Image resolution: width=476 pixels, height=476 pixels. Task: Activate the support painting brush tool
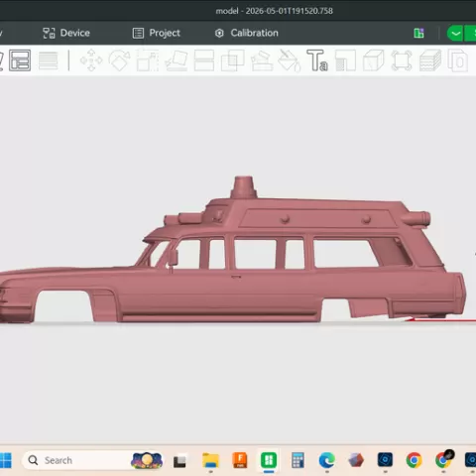click(262, 60)
